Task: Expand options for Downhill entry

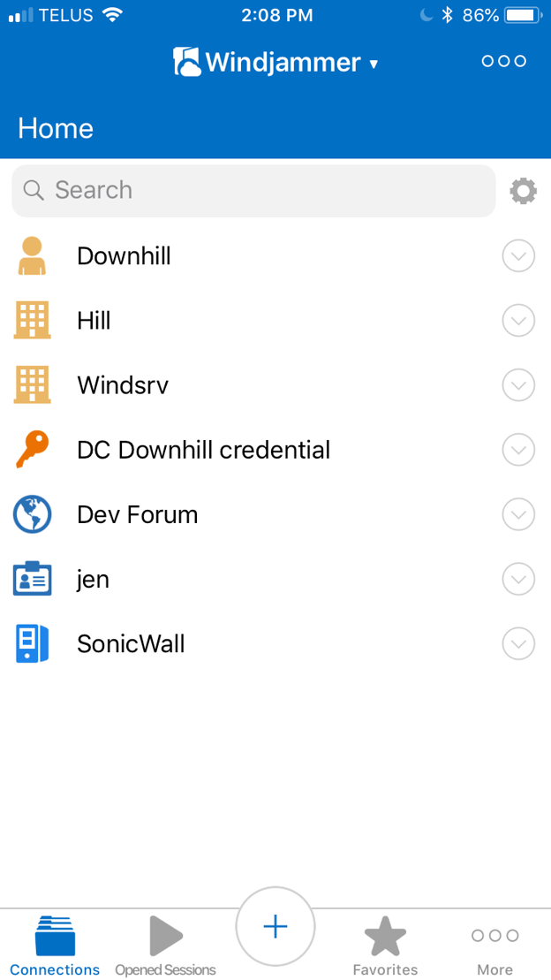Action: tap(518, 256)
